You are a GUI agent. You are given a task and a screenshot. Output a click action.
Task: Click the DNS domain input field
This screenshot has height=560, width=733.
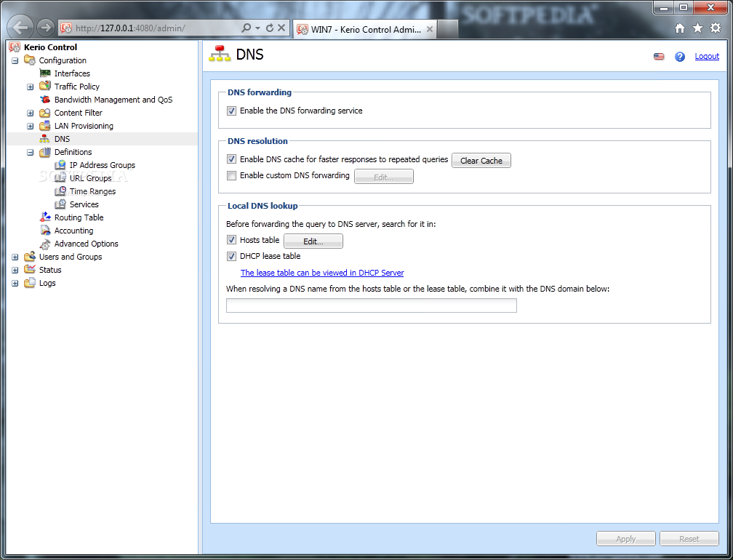pyautogui.click(x=371, y=305)
